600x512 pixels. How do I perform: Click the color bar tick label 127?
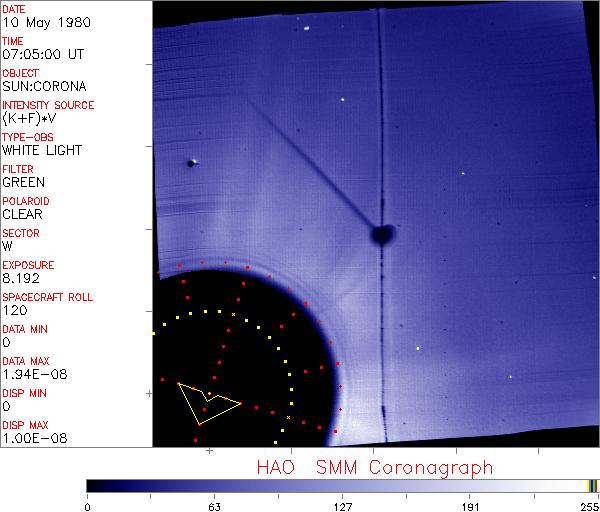(x=342, y=507)
